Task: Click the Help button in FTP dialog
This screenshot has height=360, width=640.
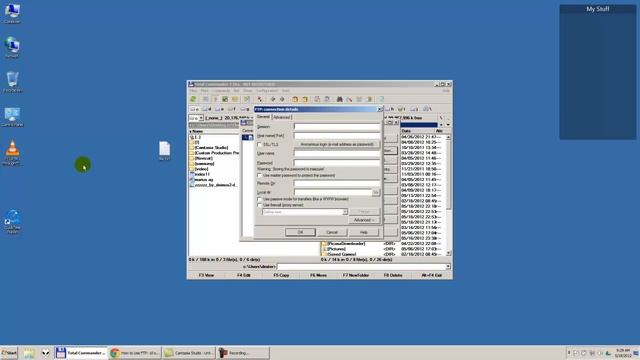Action: point(364,232)
